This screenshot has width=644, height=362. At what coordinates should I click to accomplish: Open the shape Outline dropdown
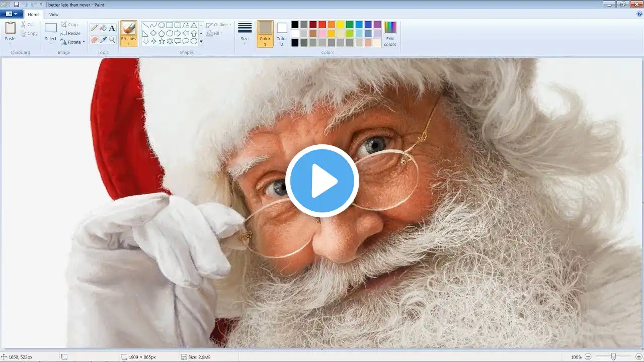(219, 25)
